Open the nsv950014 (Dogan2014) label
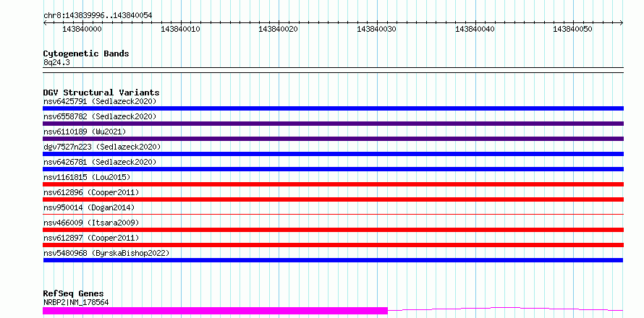The image size is (644, 318). 89,207
